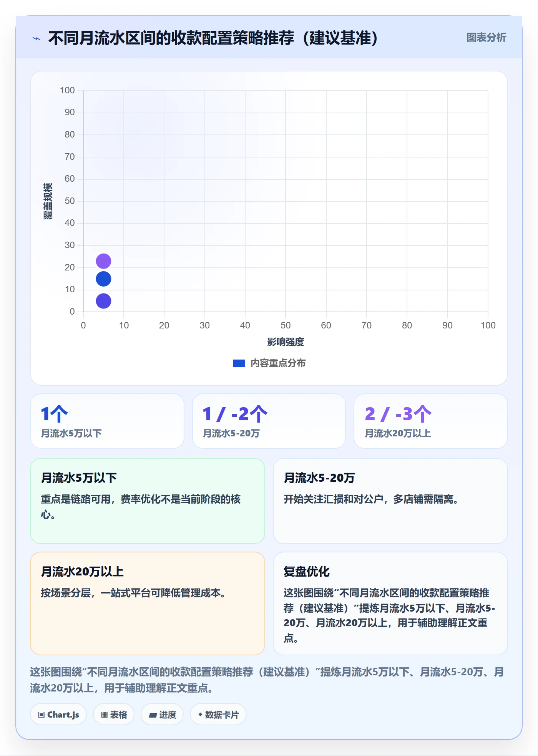Open the 1 / -2个 月流水5-20万 stat card

(269, 421)
